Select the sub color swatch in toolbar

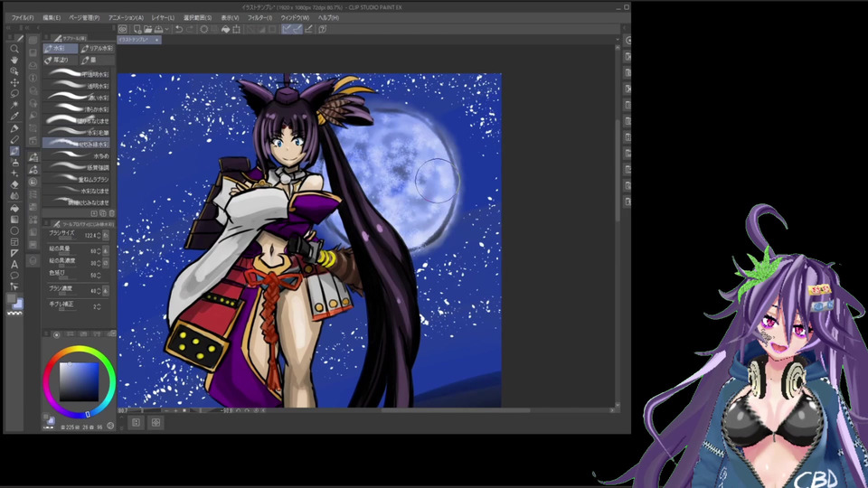pos(18,304)
